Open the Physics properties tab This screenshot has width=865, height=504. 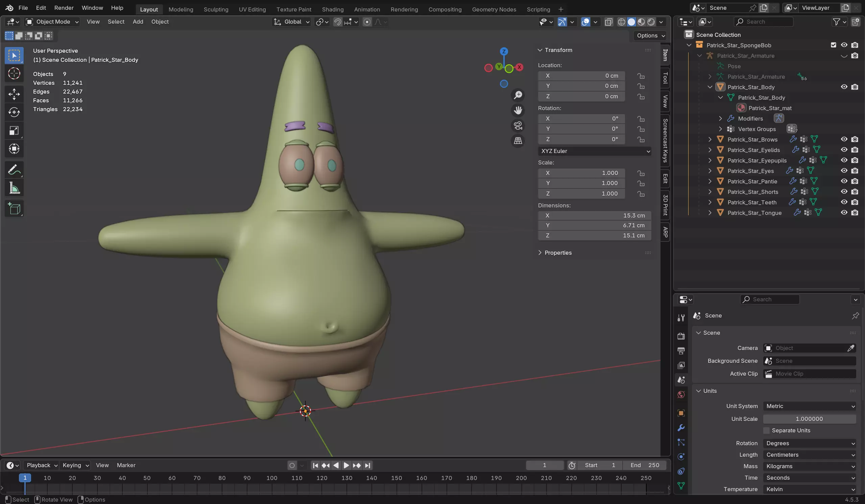click(681, 457)
